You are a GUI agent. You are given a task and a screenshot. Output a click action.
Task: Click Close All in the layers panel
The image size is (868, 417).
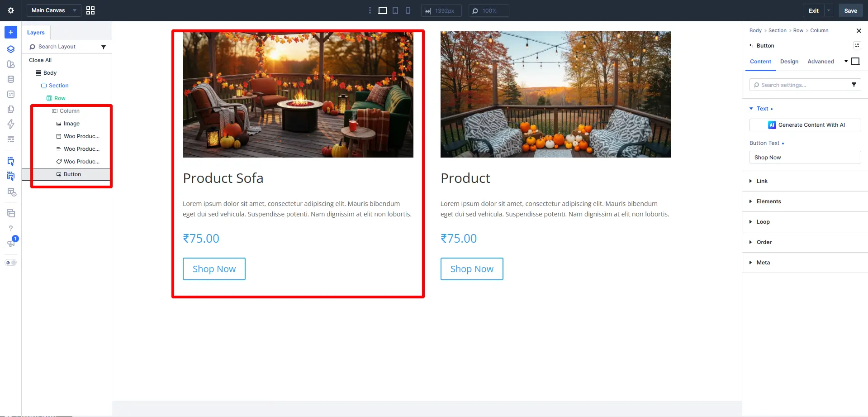click(40, 60)
